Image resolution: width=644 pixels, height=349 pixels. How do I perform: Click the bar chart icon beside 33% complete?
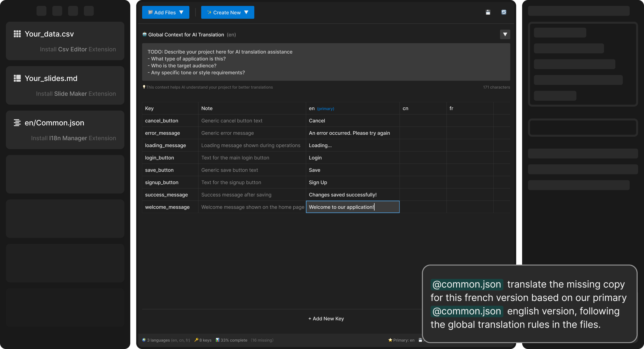tap(217, 340)
